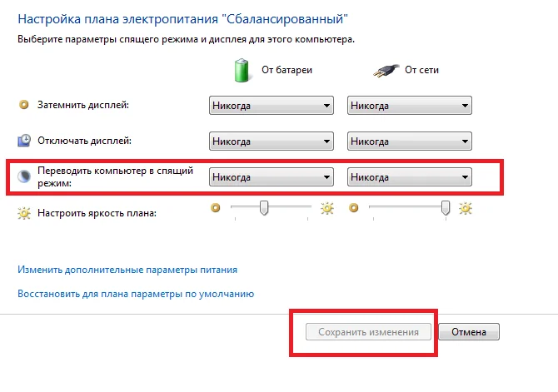Open plugged-in dropdown for computer sleep mode
This screenshot has width=558, height=392.
coord(410,177)
